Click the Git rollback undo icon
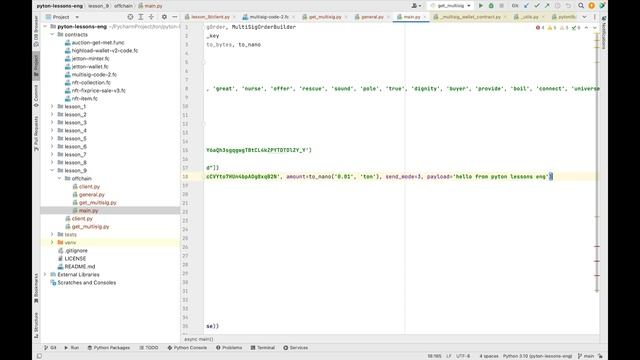640x360 pixels. pos(568,6)
